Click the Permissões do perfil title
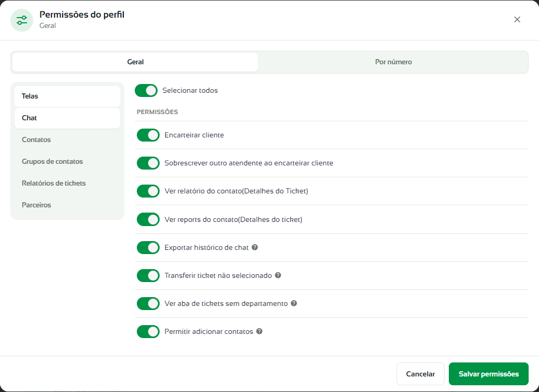Viewport: 539px width, 392px height. [82, 15]
